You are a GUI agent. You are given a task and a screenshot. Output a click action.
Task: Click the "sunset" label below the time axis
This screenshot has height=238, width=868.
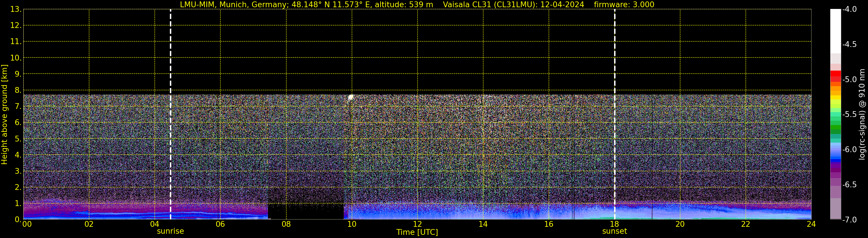tap(615, 231)
